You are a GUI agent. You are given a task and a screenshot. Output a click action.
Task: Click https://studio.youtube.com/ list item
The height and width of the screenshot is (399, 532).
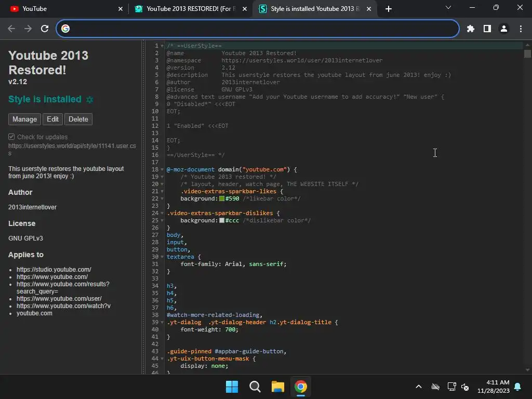pos(54,270)
